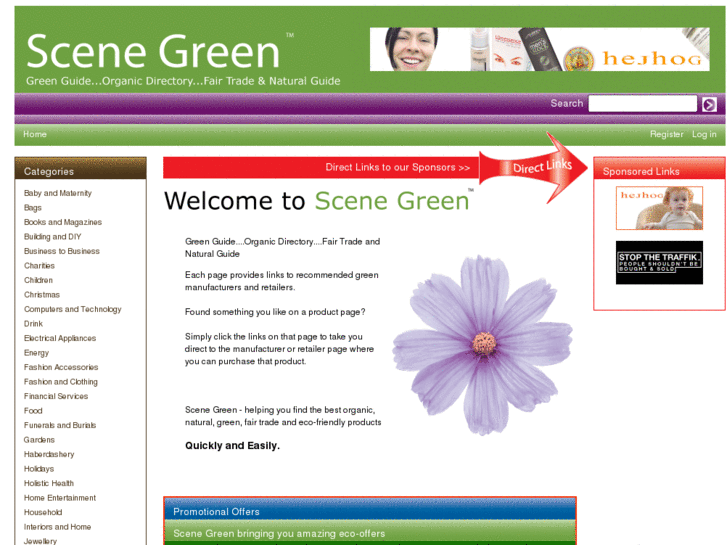Screen dimensions: 727x545
Task: Open Direct Links to our Sponsors banner
Action: tap(321, 167)
